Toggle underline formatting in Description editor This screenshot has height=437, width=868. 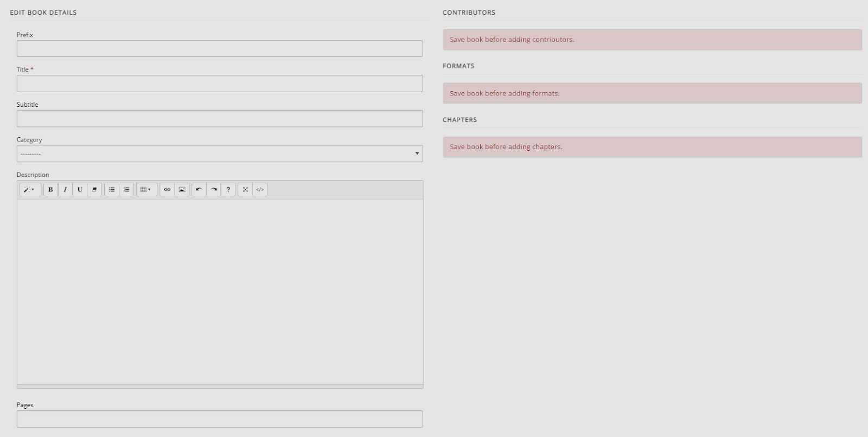pyautogui.click(x=80, y=189)
